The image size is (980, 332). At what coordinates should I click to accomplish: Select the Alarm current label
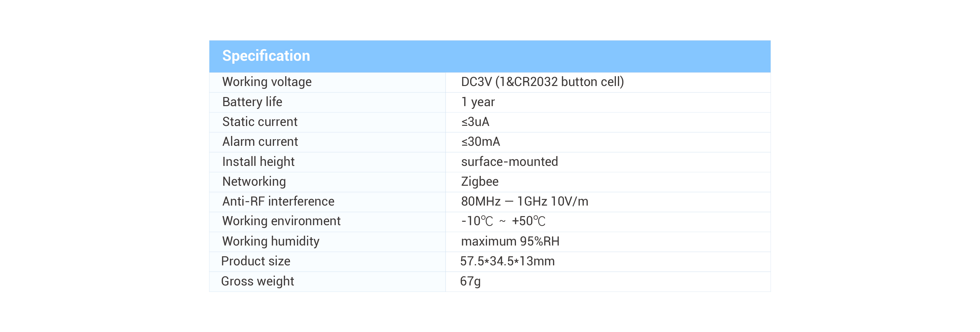click(260, 141)
